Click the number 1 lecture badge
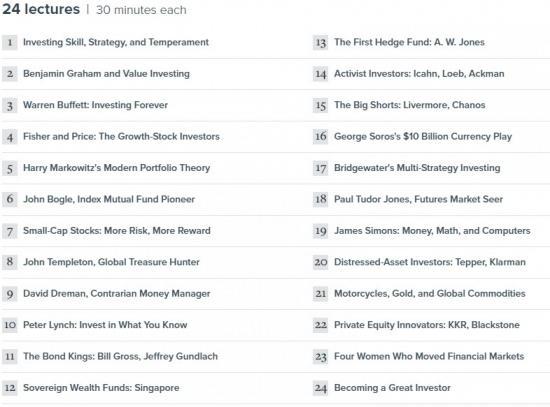This screenshot has width=550, height=407. (10, 42)
